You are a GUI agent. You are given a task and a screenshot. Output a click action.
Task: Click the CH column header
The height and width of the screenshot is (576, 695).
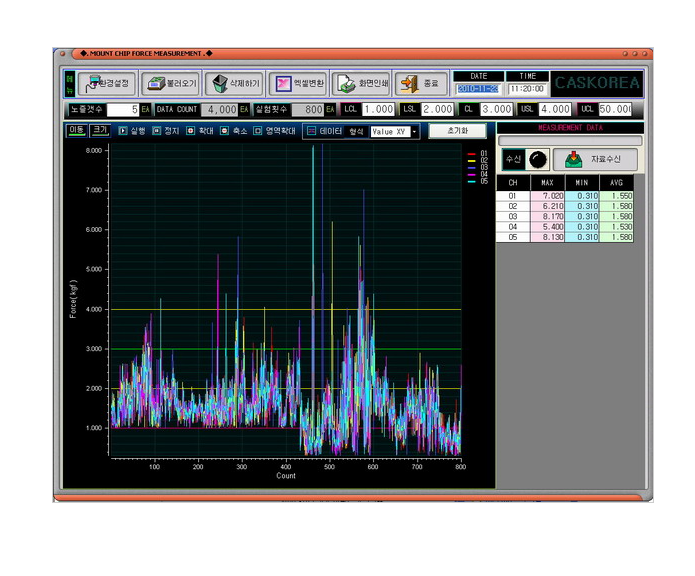[513, 183]
